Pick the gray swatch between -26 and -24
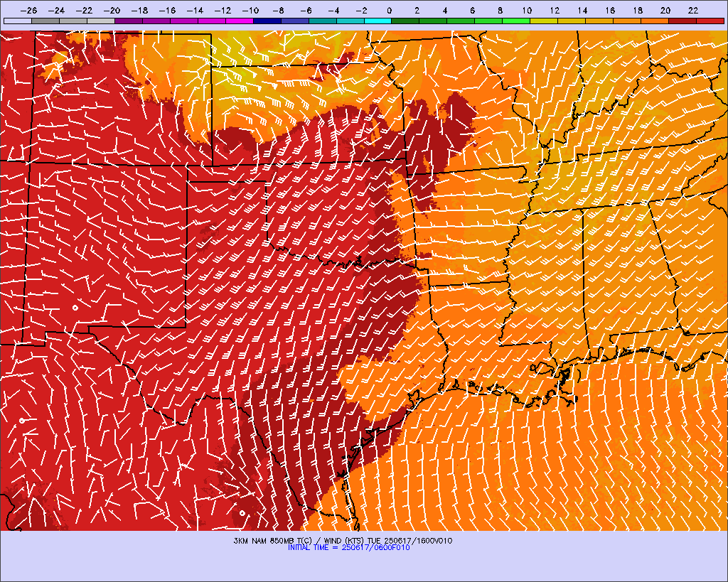This screenshot has width=728, height=582. point(45,21)
